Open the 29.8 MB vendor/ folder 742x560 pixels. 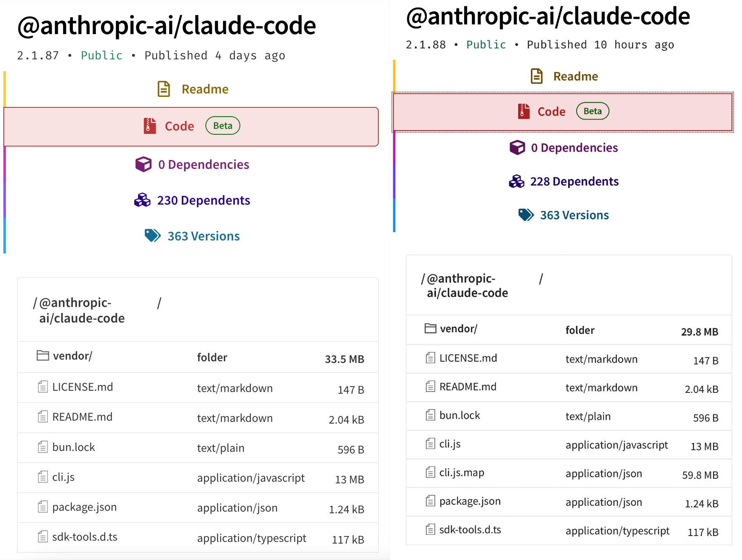[458, 329]
